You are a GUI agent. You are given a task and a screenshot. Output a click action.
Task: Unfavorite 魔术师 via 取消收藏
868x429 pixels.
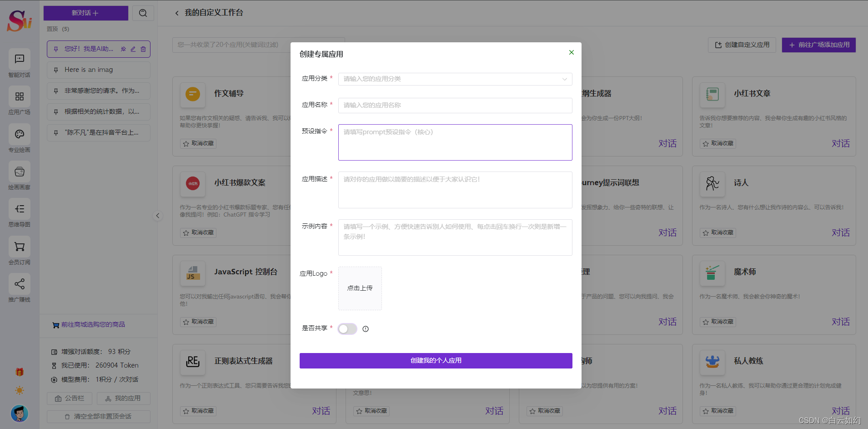718,322
